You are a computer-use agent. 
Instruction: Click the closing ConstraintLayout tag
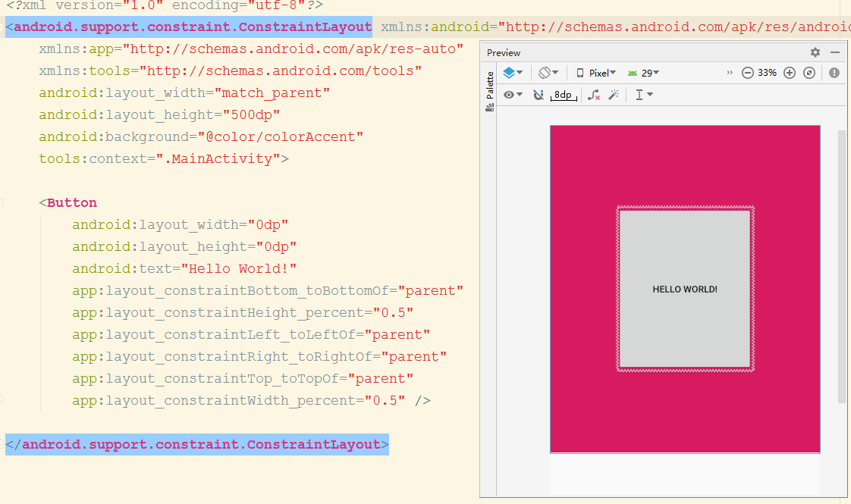pyautogui.click(x=197, y=444)
